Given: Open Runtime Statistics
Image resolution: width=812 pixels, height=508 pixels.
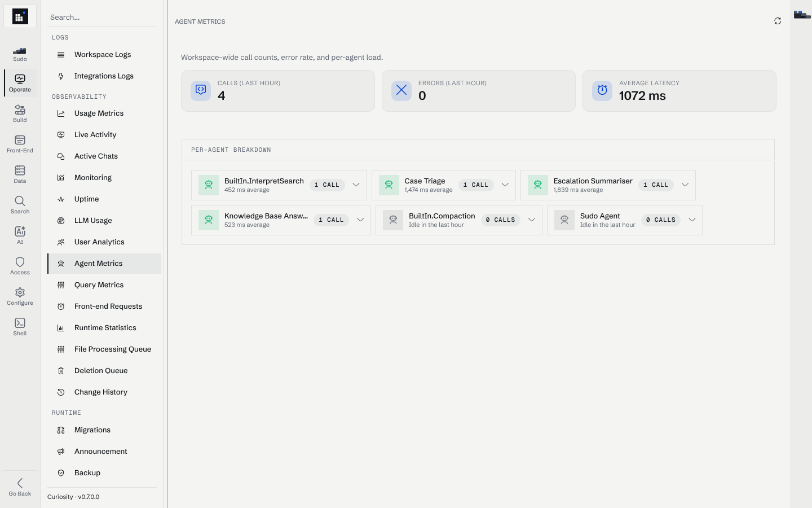Looking at the screenshot, I should coord(104,328).
